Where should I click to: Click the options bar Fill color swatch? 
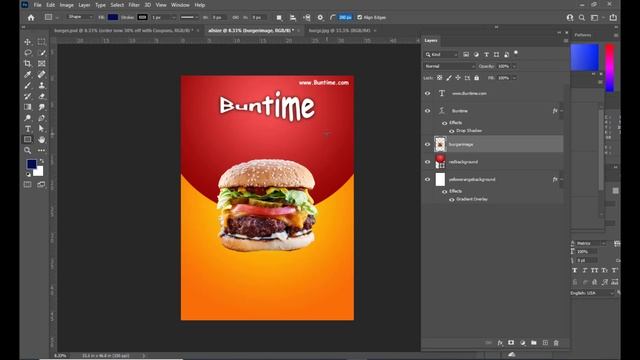[113, 17]
